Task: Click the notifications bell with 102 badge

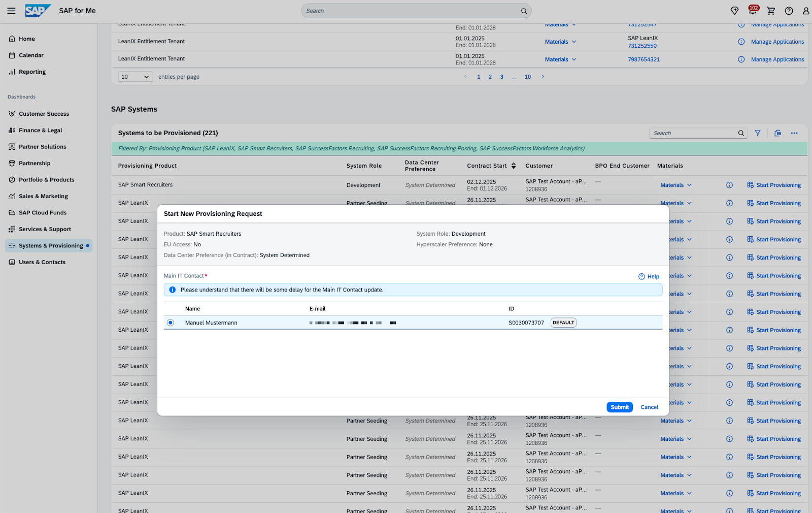Action: point(752,11)
